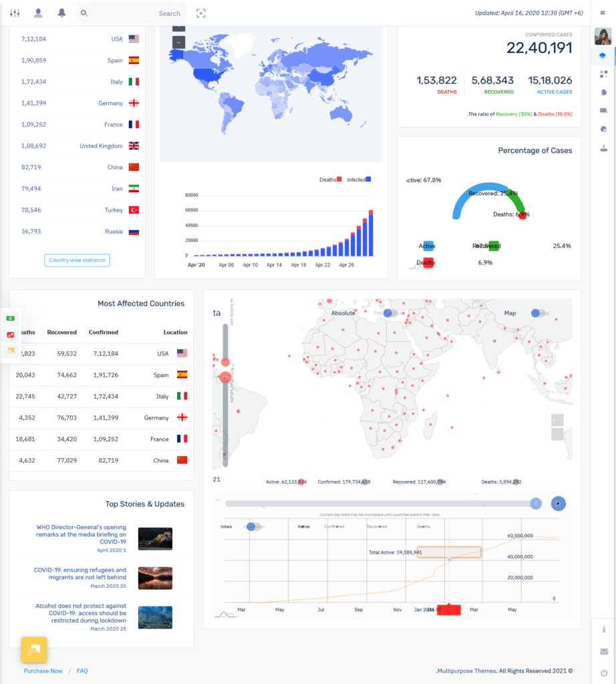
Task: Click the Active legend swatch in gauge chart
Action: pyautogui.click(x=428, y=246)
